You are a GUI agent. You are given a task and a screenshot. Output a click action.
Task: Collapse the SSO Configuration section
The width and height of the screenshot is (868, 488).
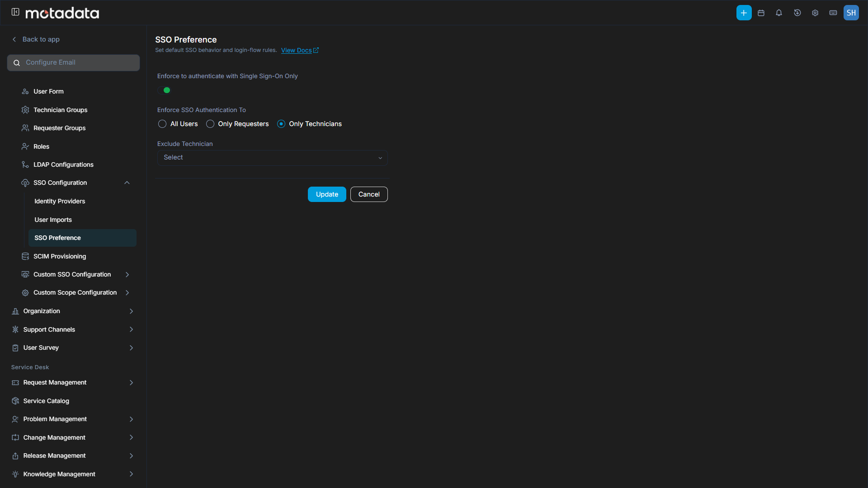(127, 183)
